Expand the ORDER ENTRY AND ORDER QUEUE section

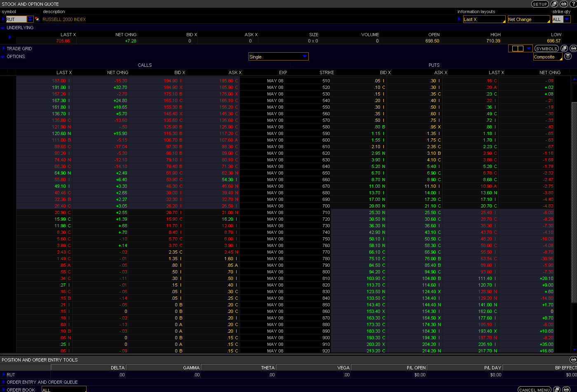pos(3,382)
